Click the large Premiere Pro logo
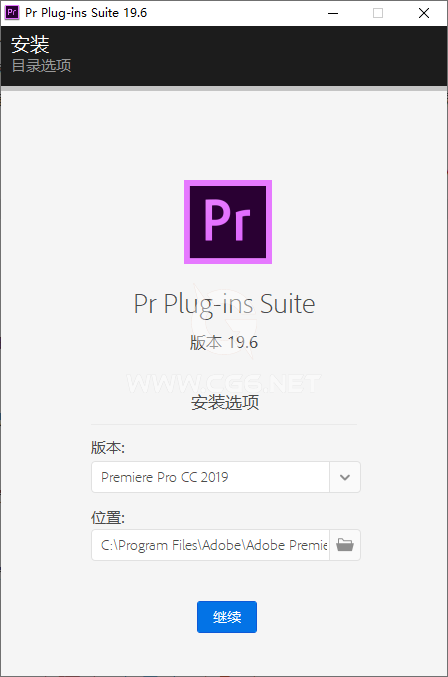Screen dimensions: 448x677 click(x=228, y=222)
